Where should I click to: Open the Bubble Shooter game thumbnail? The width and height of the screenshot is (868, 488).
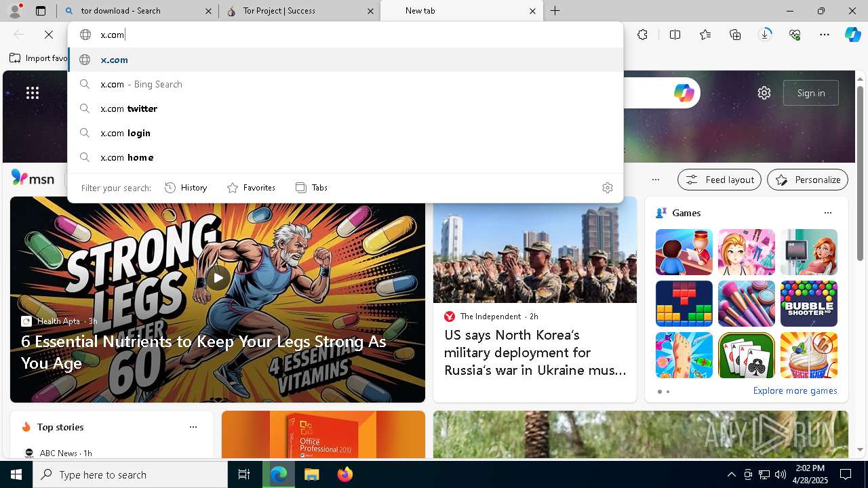click(809, 304)
